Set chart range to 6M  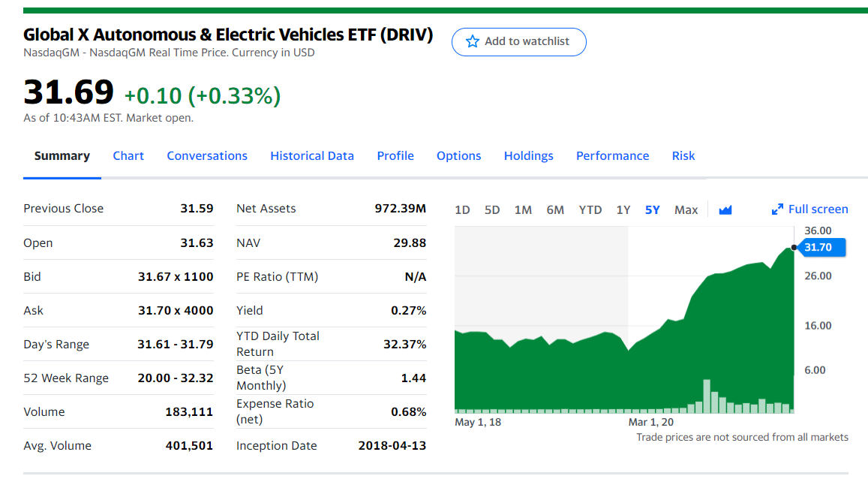click(x=555, y=210)
